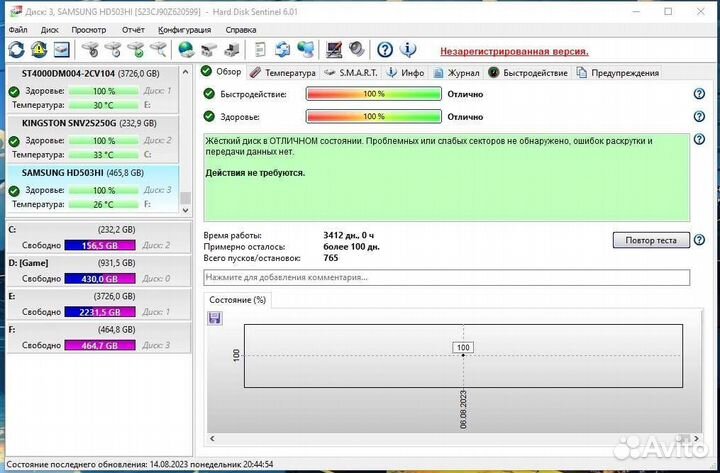720x473 pixels.
Task: Switch to the Предупреждения tab
Action: point(618,73)
